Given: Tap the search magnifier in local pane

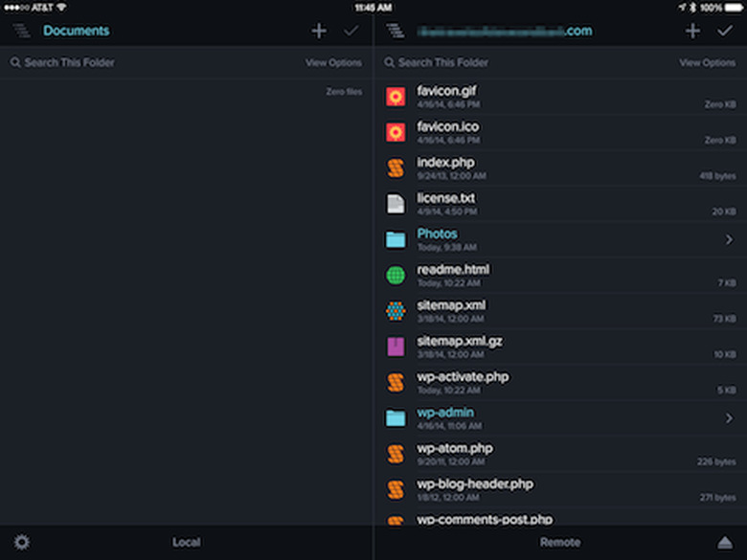Looking at the screenshot, I should [x=15, y=62].
